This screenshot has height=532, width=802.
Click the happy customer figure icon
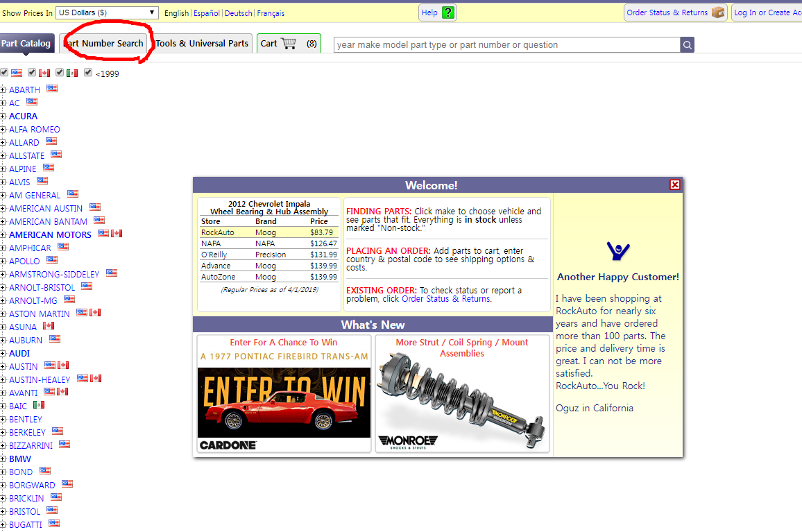click(618, 251)
